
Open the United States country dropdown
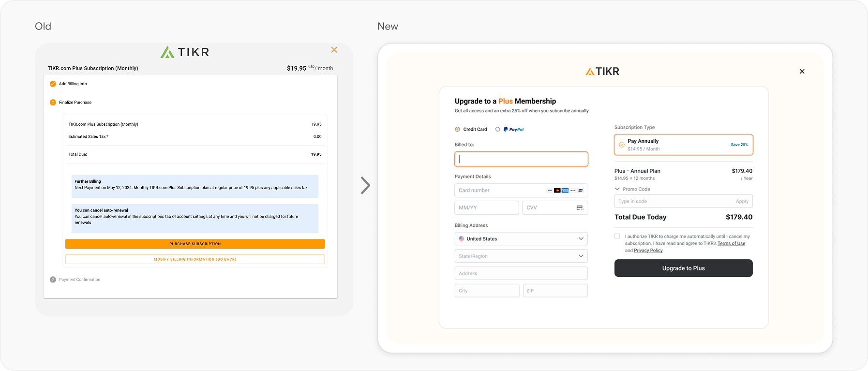[x=521, y=239]
